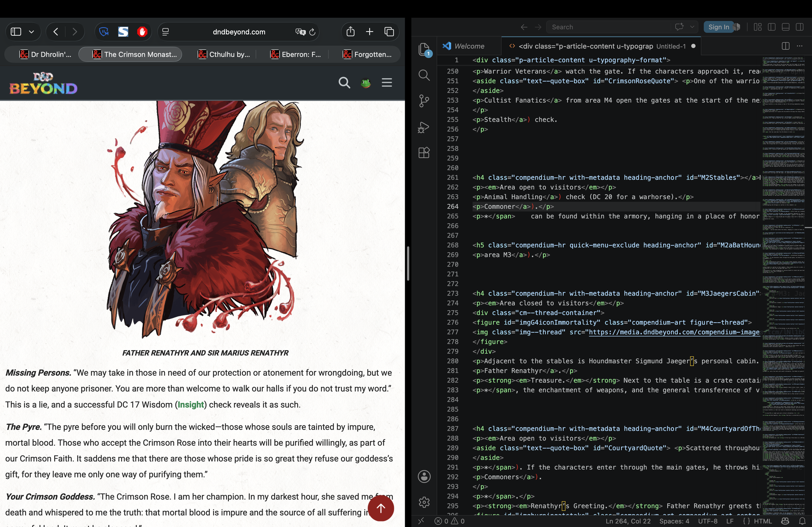Viewport: 812px width, 527px height.
Task: Change indentation via Spaces: 4
Action: 674,521
